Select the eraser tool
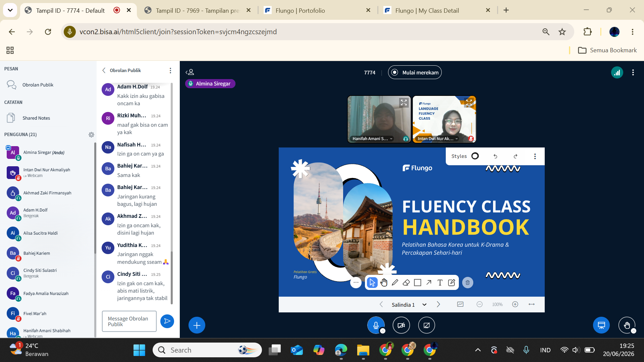 [406, 283]
